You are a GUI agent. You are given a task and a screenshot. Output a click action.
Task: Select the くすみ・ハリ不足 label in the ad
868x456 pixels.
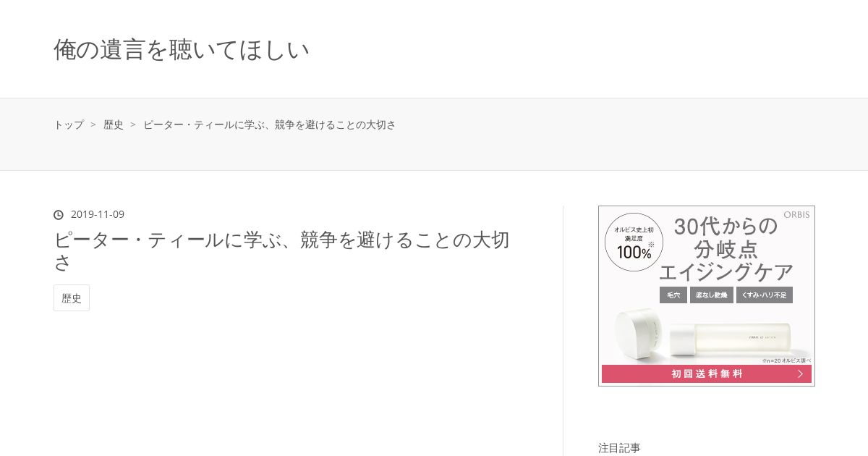(765, 295)
